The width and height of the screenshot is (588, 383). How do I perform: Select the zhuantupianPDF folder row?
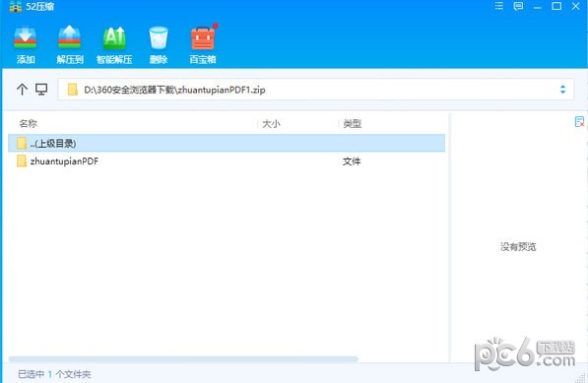[227, 161]
